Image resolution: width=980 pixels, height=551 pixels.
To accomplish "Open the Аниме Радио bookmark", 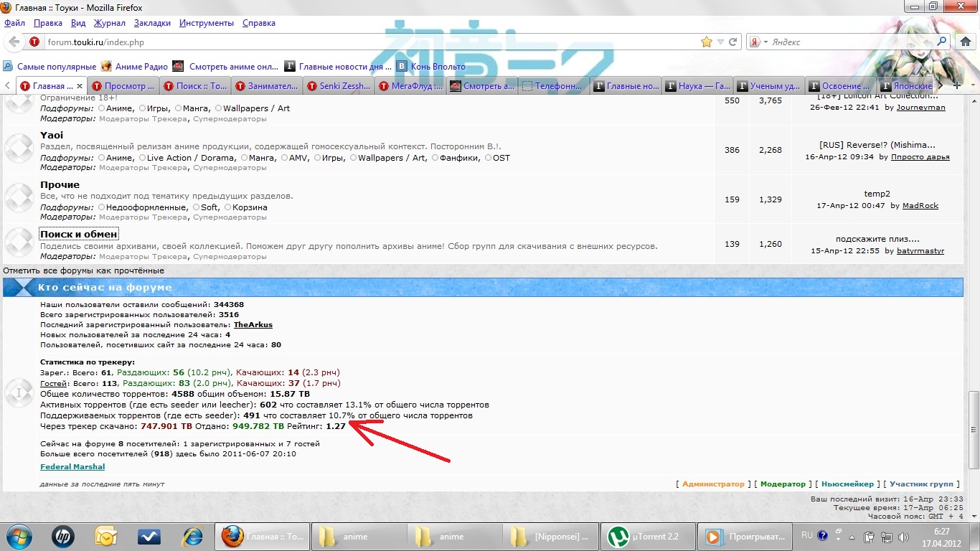I will click(x=134, y=67).
